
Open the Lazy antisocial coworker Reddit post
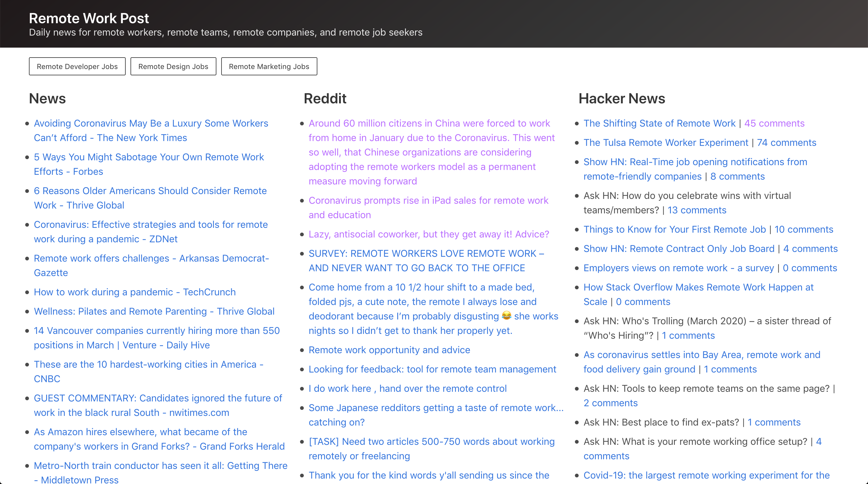pyautogui.click(x=429, y=234)
